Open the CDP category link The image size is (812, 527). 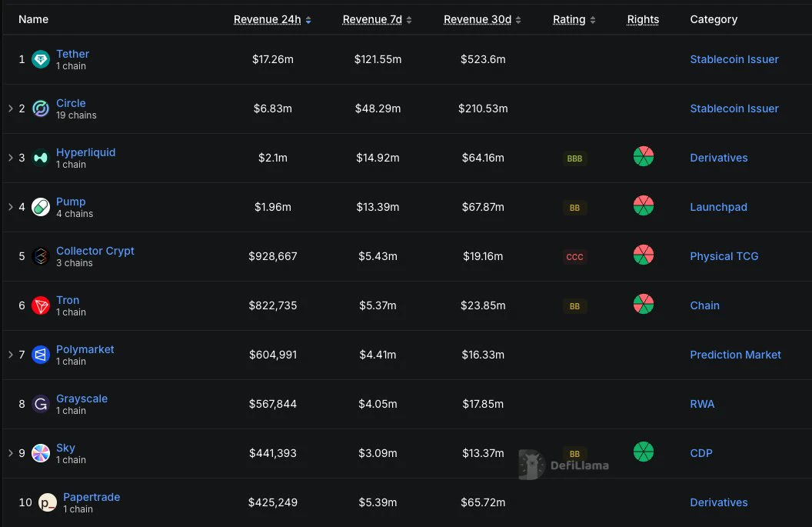pos(701,453)
